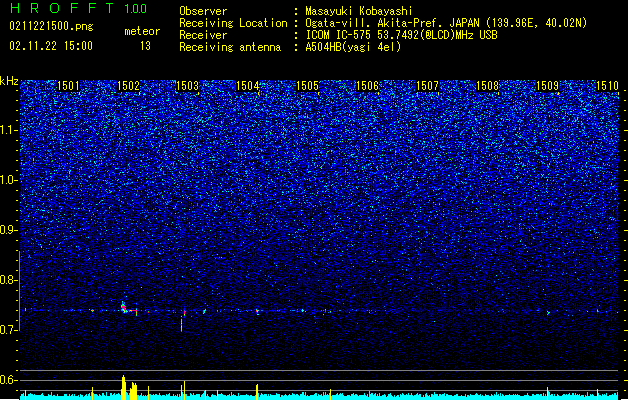Click the bright meteor echo near 1502
This screenshot has height=400, width=629.
pos(124,308)
